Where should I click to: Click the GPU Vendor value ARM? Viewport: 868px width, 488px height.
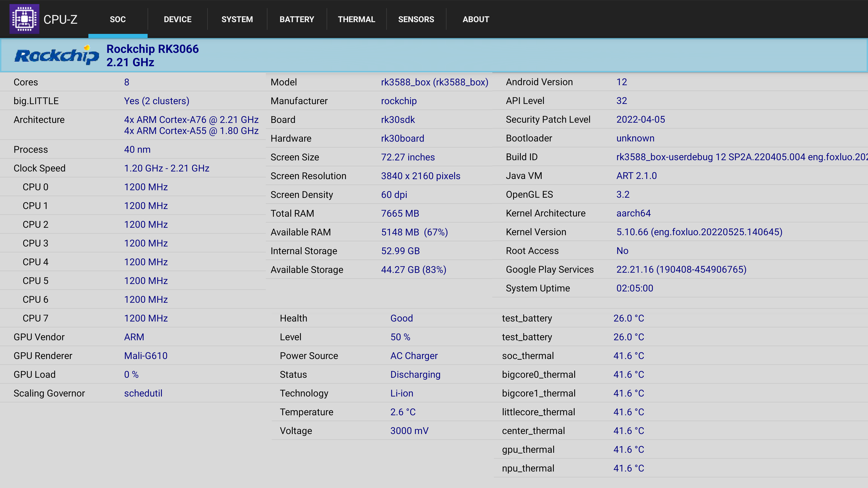(134, 337)
